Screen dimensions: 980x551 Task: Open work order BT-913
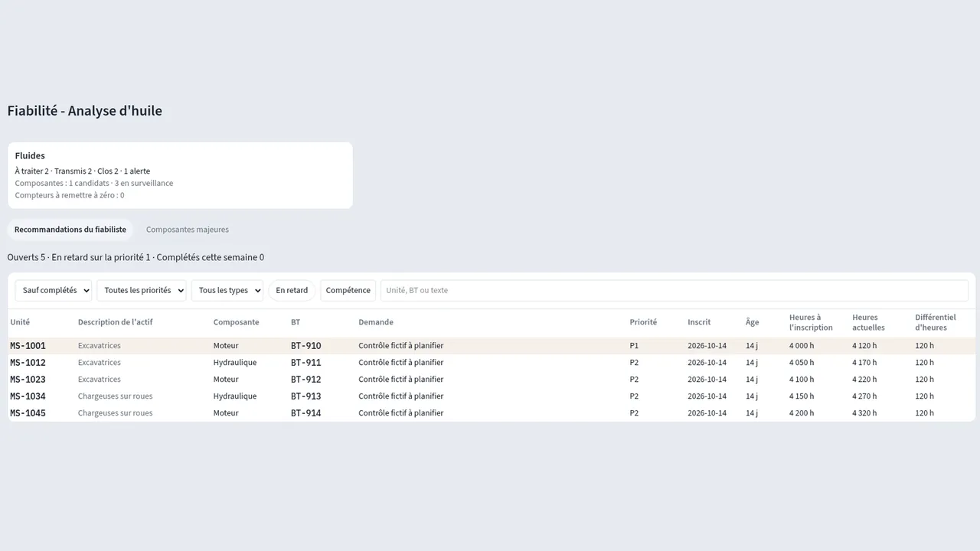coord(306,396)
